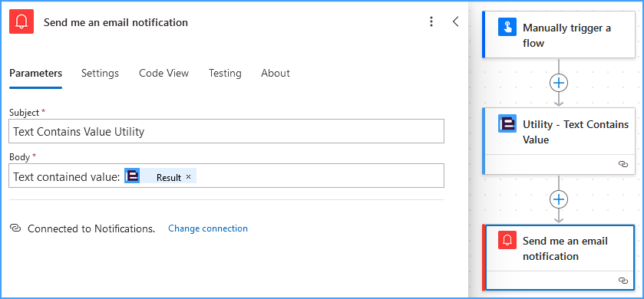Viewport: 644px width, 299px height.
Task: Insert a step before the email notification
Action: [x=559, y=200]
